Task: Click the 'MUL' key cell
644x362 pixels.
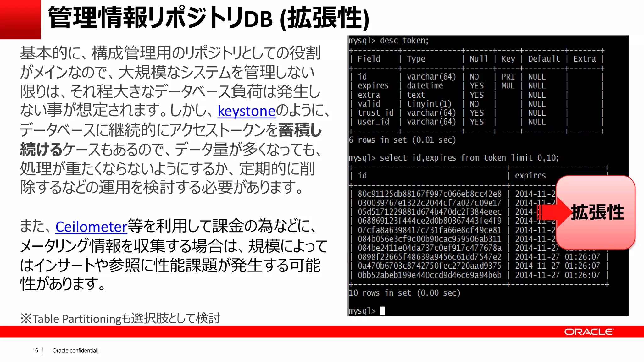Action: coord(508,86)
